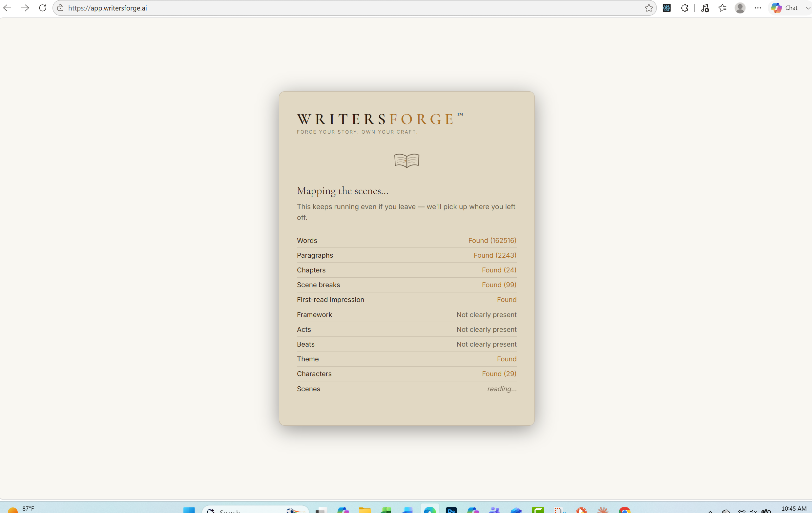Go forward in browser history
This screenshot has height=513, width=812.
pyautogui.click(x=25, y=8)
